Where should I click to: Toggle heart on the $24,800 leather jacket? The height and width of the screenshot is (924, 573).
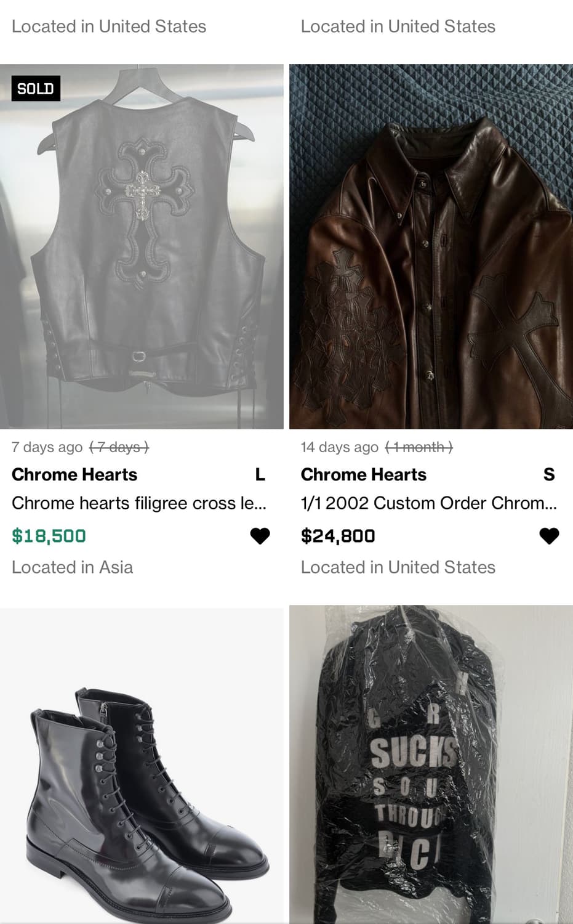549,536
